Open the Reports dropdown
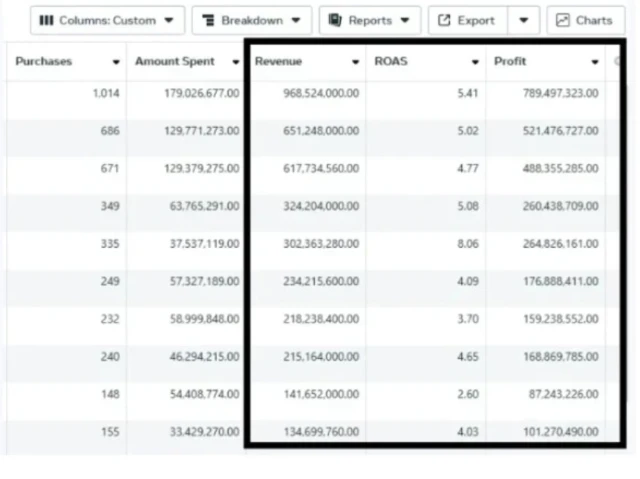 click(x=369, y=20)
